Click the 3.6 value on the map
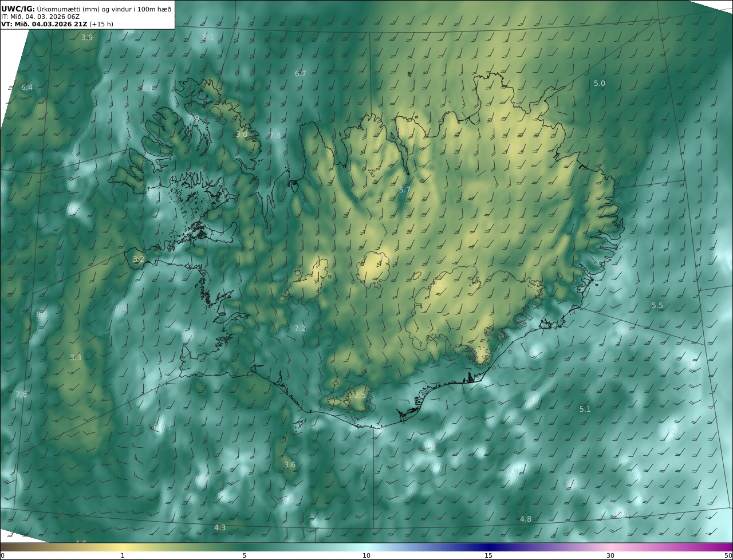The image size is (733, 560). point(290,465)
